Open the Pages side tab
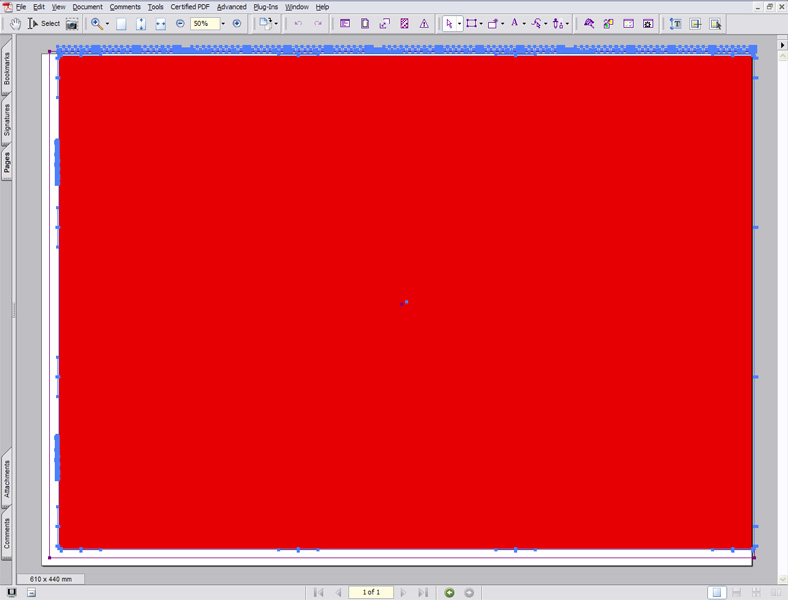Screen dimensions: 788x600 7,162
